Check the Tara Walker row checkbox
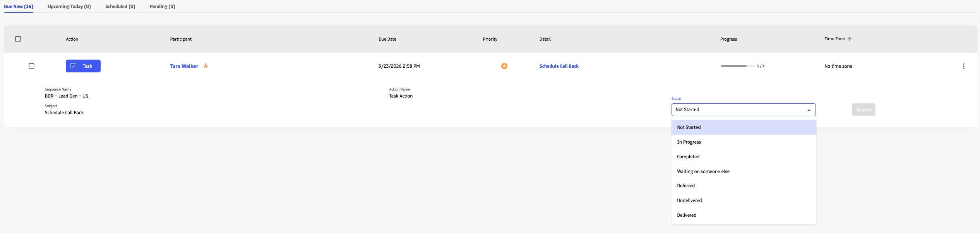Viewport: 980px width, 233px height. point(32,66)
